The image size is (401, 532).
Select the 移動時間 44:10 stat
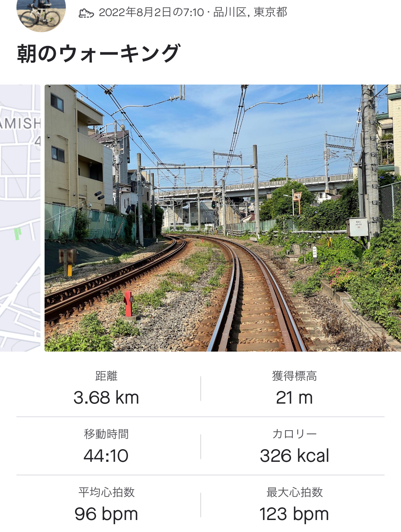pos(106,446)
